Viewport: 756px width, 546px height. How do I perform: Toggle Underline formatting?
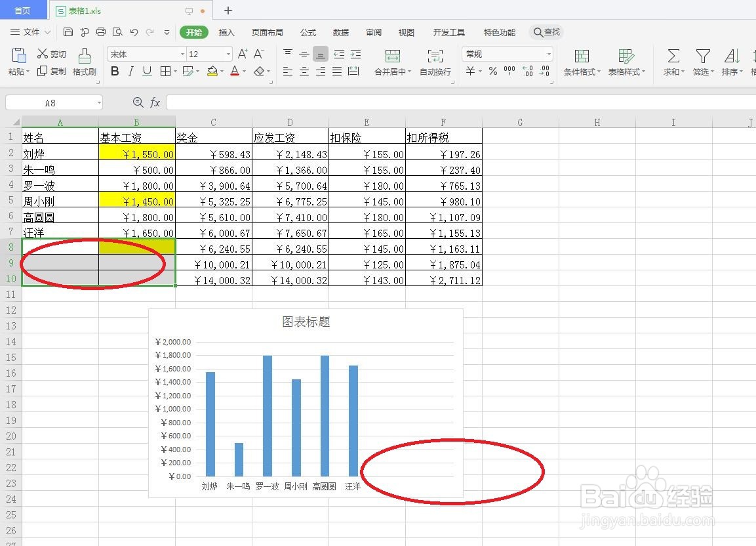(x=147, y=72)
